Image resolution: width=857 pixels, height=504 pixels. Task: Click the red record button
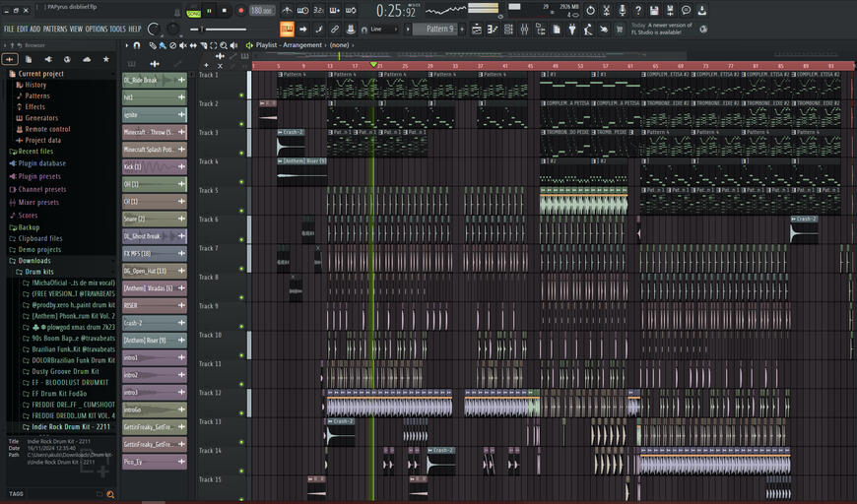point(240,11)
